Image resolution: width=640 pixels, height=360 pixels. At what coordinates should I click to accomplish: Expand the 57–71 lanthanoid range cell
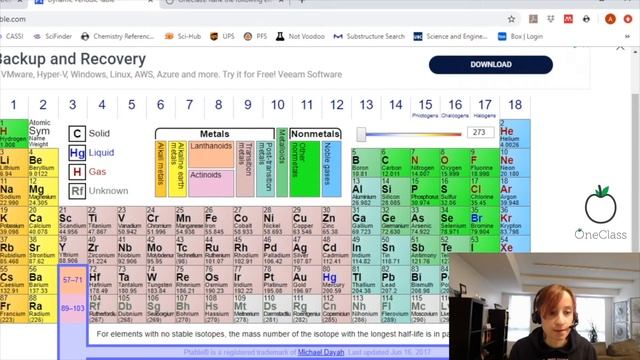(73, 280)
